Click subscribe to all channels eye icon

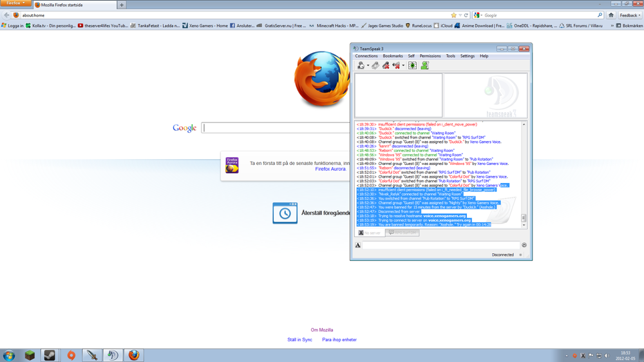412,65
